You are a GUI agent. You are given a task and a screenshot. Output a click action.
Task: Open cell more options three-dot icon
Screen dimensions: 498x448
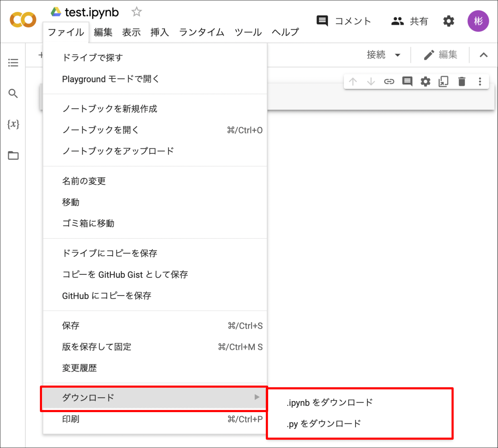pyautogui.click(x=480, y=82)
